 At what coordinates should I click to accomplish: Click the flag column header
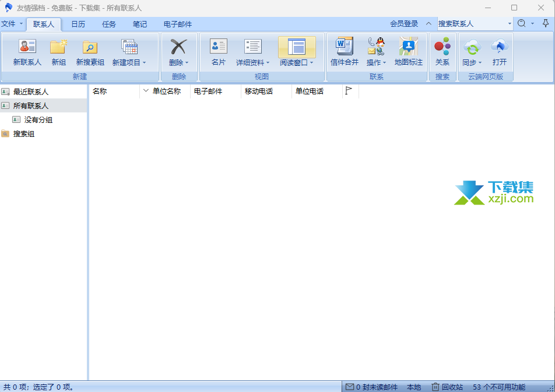point(350,91)
